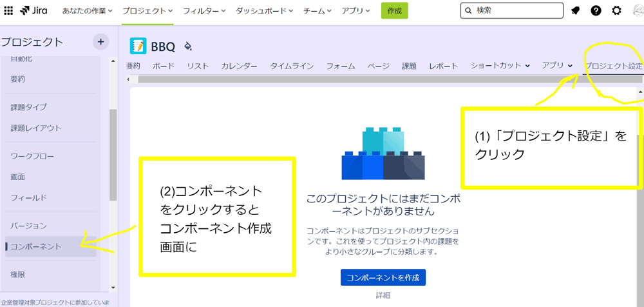Open the help question mark icon
Image resolution: width=644 pixels, height=307 pixels.
(596, 11)
